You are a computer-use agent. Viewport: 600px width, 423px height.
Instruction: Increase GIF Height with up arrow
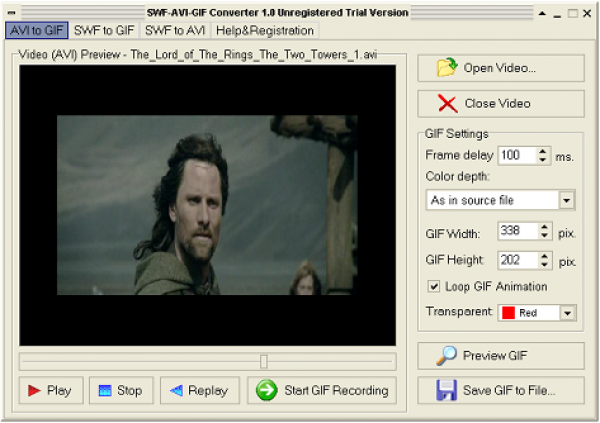pos(545,256)
